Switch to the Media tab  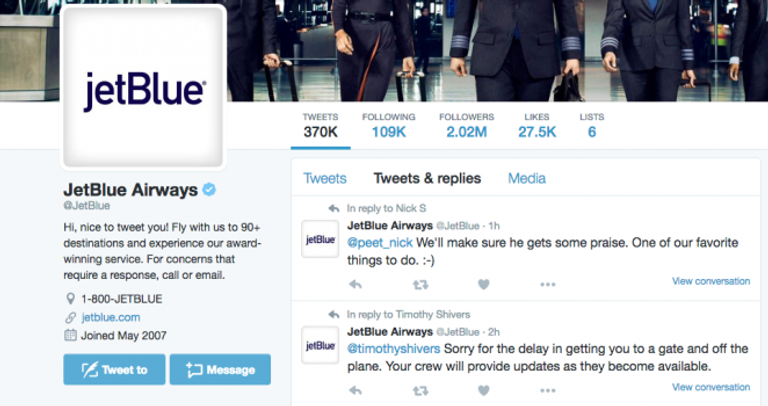tap(527, 178)
